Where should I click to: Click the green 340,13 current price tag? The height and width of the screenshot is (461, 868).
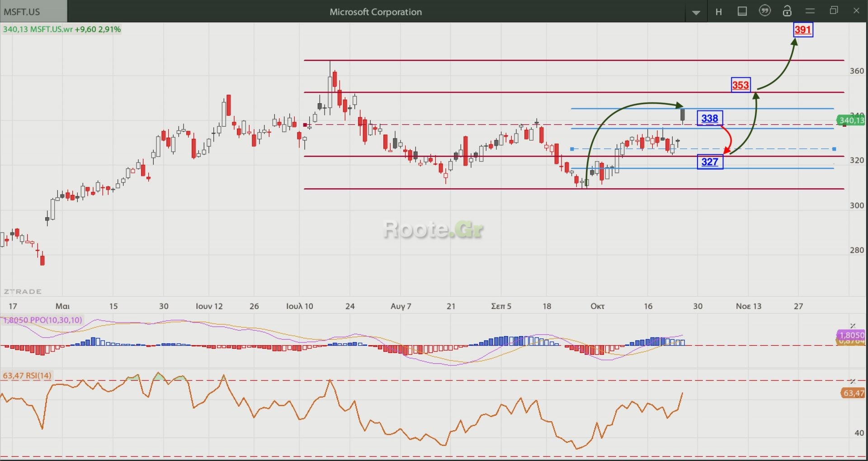coord(851,120)
